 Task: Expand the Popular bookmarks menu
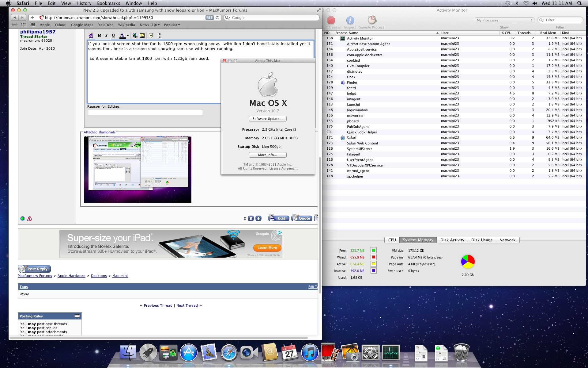pos(172,25)
